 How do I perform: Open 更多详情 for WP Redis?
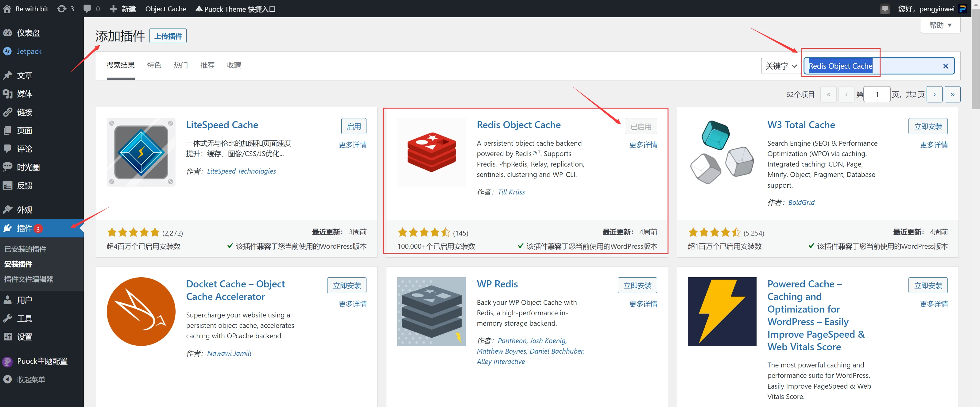click(x=643, y=304)
